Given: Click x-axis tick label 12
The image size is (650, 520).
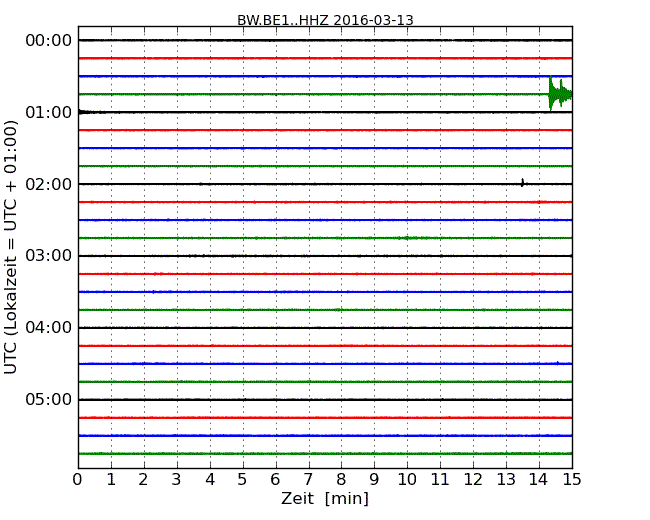Looking at the screenshot, I should [473, 480].
